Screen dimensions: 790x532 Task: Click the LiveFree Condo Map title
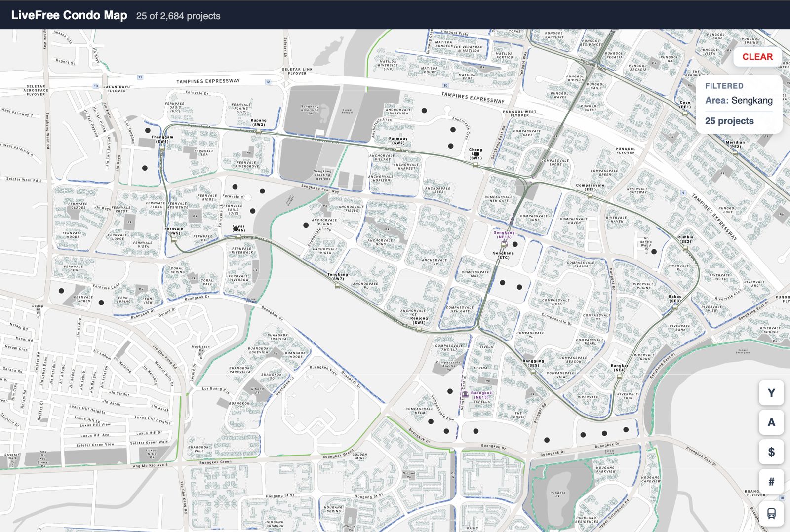(69, 15)
